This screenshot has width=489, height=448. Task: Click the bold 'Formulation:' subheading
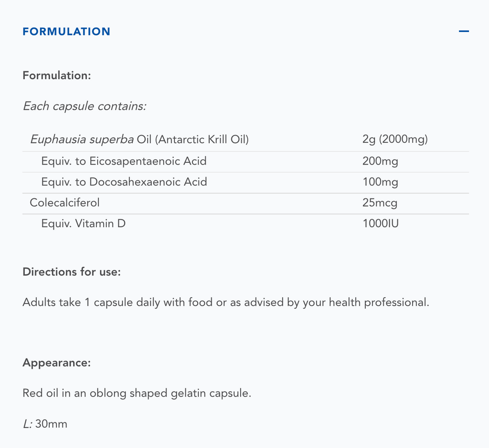(57, 75)
